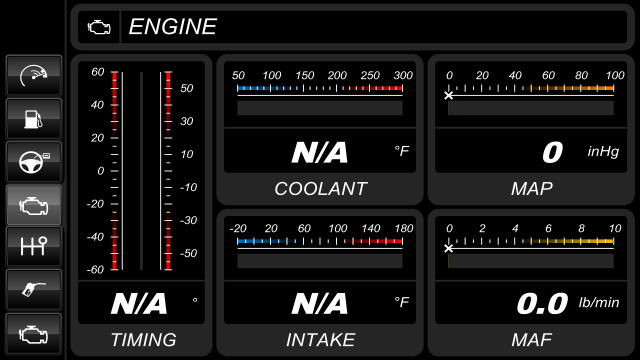Click the coolant temperature color scale bar

320,88
